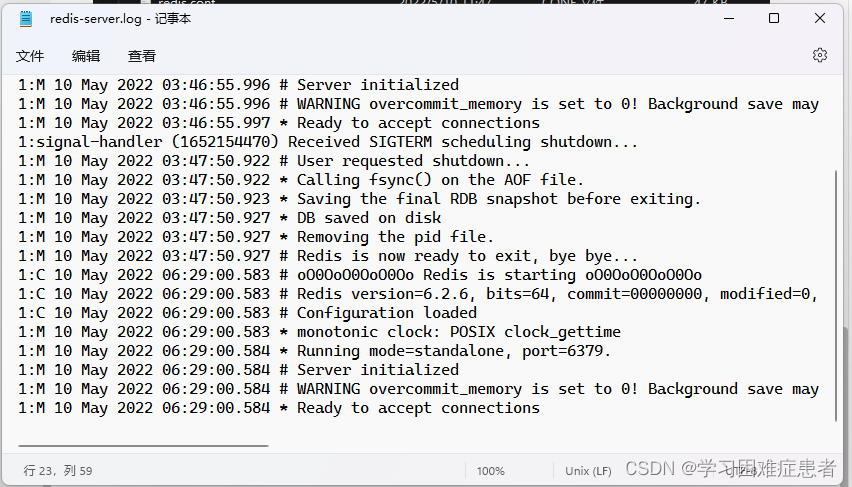Open the Notepad settings gear
Image resolution: width=852 pixels, height=487 pixels.
[x=820, y=55]
